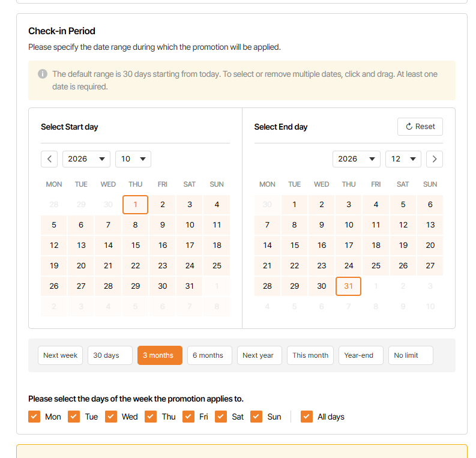
Task: Select the Year-end preset range
Action: click(361, 355)
